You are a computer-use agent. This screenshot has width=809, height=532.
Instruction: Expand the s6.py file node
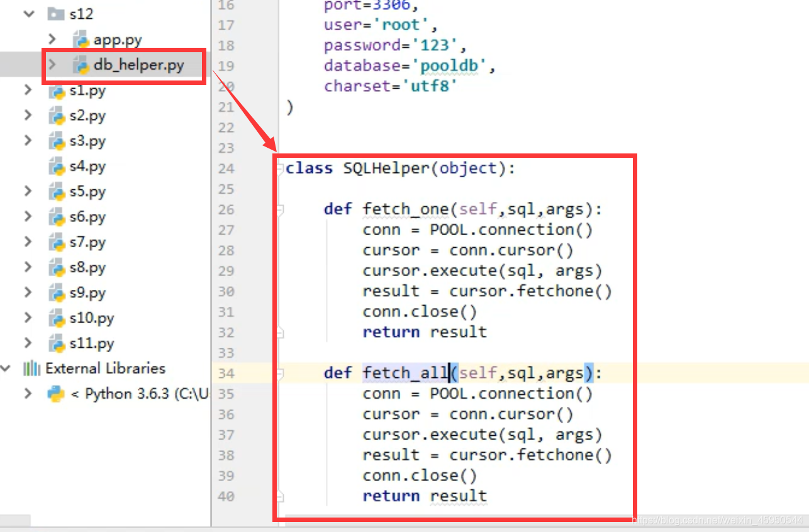point(28,216)
